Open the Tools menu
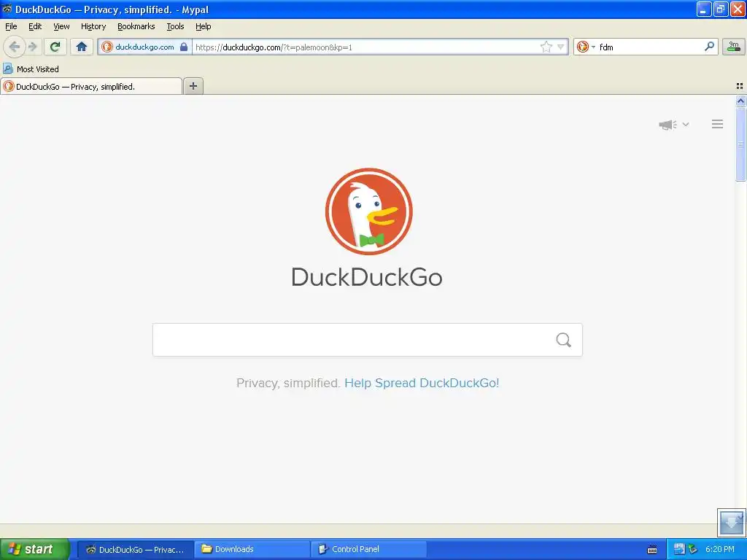Viewport: 747px width, 560px height. point(175,26)
